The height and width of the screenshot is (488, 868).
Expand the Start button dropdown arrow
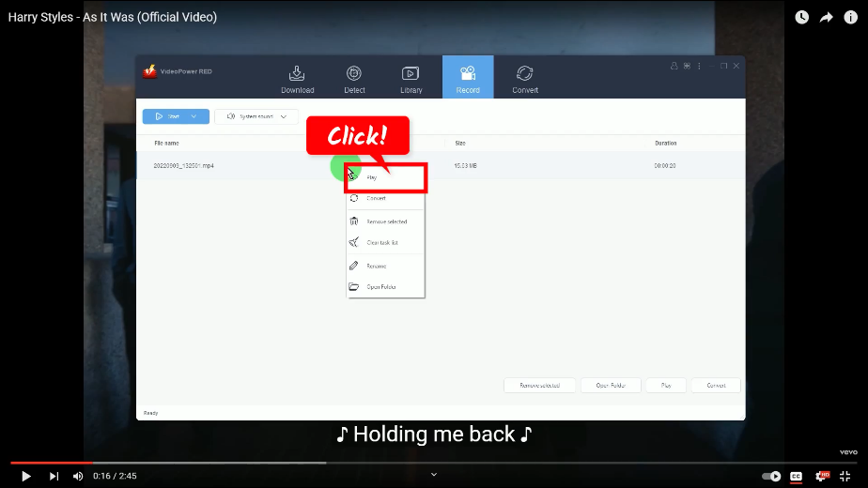tap(194, 116)
